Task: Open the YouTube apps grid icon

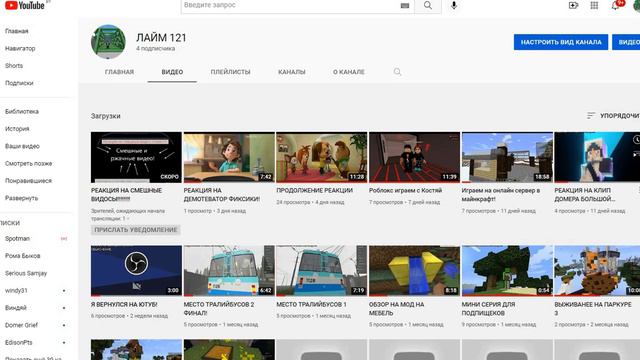Action: 594,6
